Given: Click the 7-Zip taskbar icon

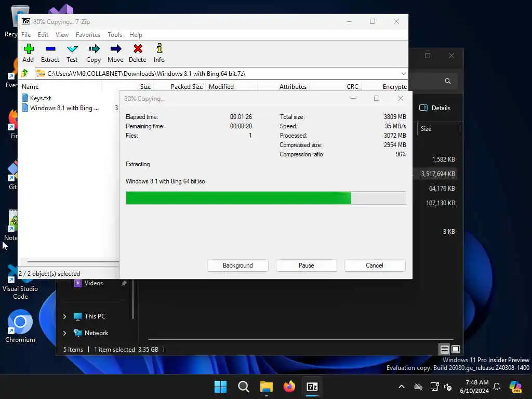Looking at the screenshot, I should click(x=312, y=387).
